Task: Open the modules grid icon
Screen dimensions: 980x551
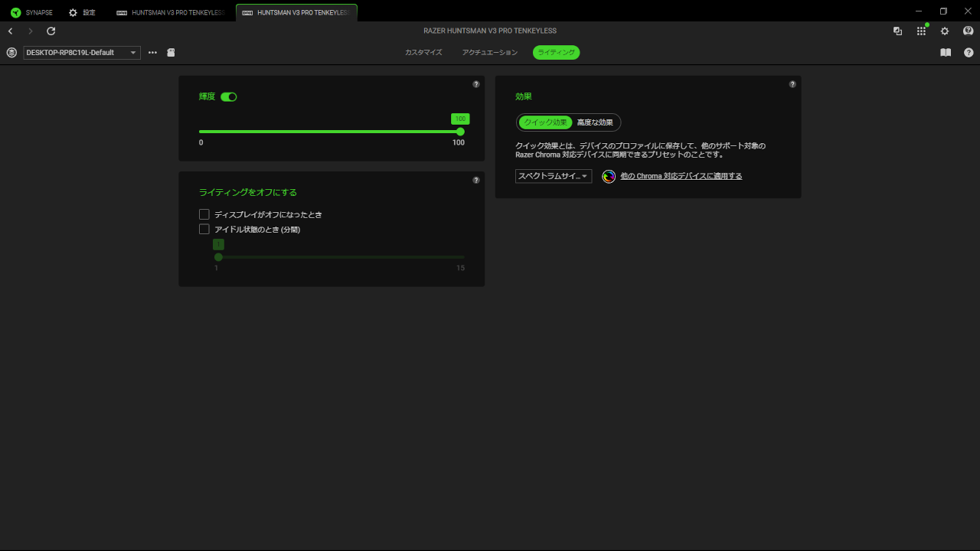Action: click(x=921, y=31)
